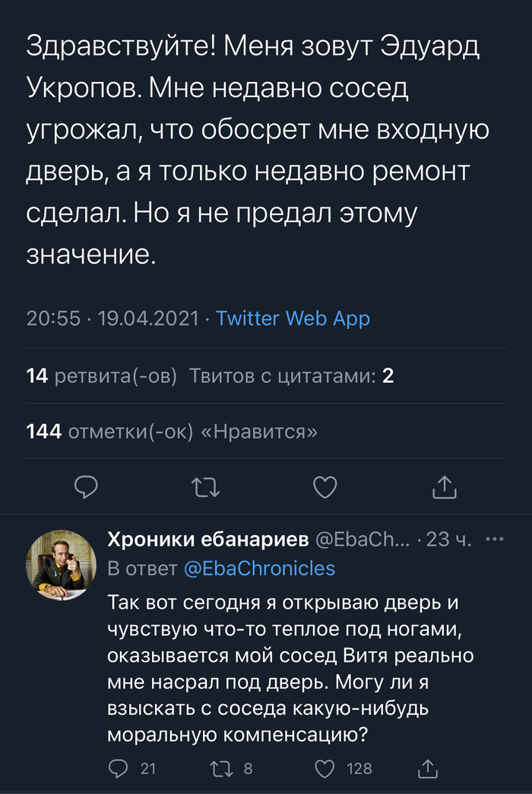The image size is (532, 794).
Task: View Твитов с цитатами: 2
Action: [291, 375]
